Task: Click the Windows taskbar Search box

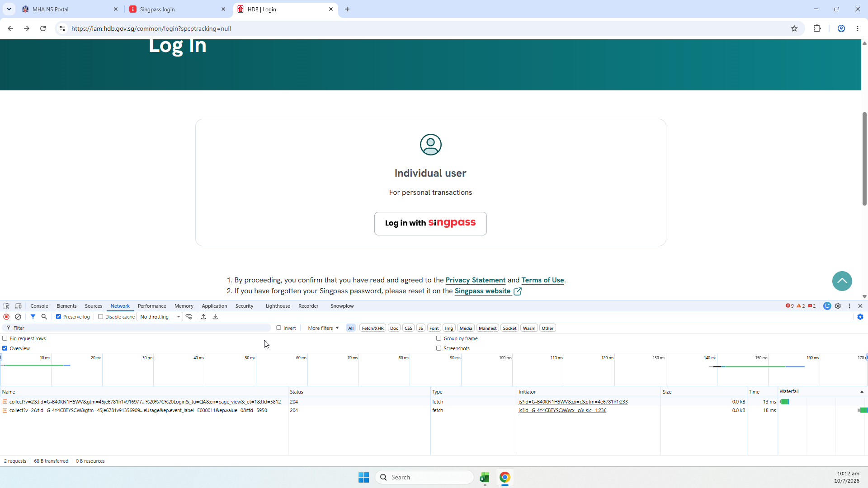Action: 424,477
